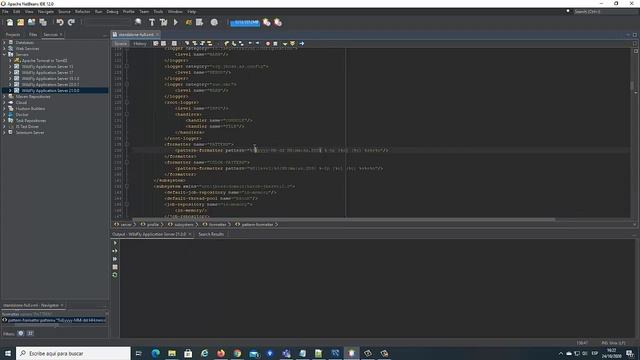The image size is (640, 360).
Task: Close the standalone-full.xml editor tab
Action: [x=157, y=35]
